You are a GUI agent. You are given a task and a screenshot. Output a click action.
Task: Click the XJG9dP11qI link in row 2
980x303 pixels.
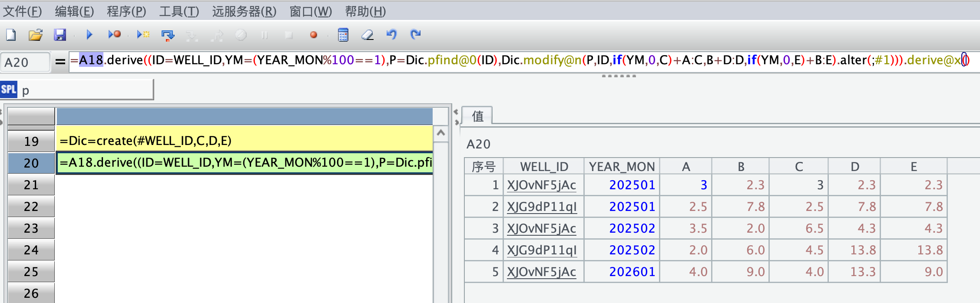[x=542, y=207]
